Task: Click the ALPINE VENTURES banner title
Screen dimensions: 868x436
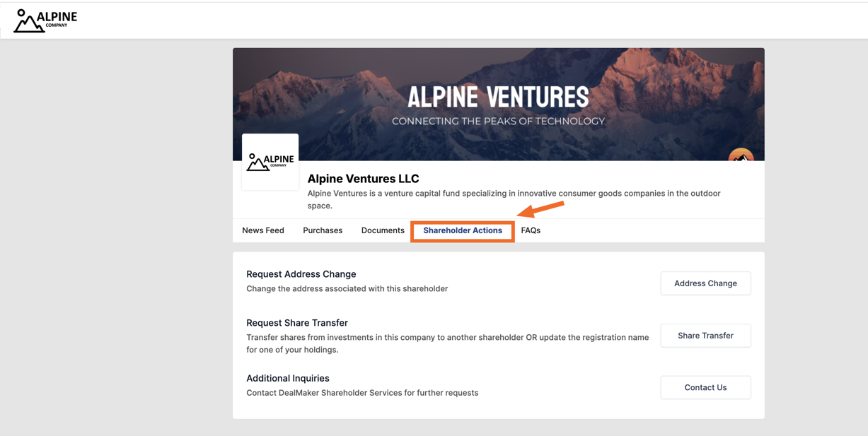Action: [498, 98]
